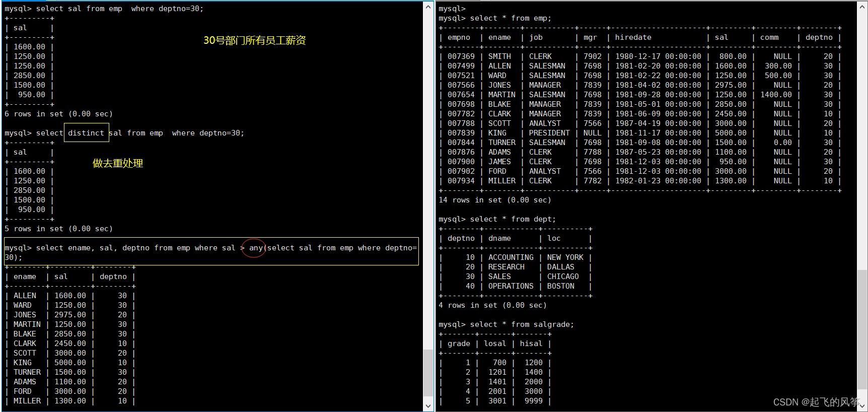Screen dimensions: 868x412
Task: Click hiredate 1982-01-23 00:00:00
Action: coord(658,181)
